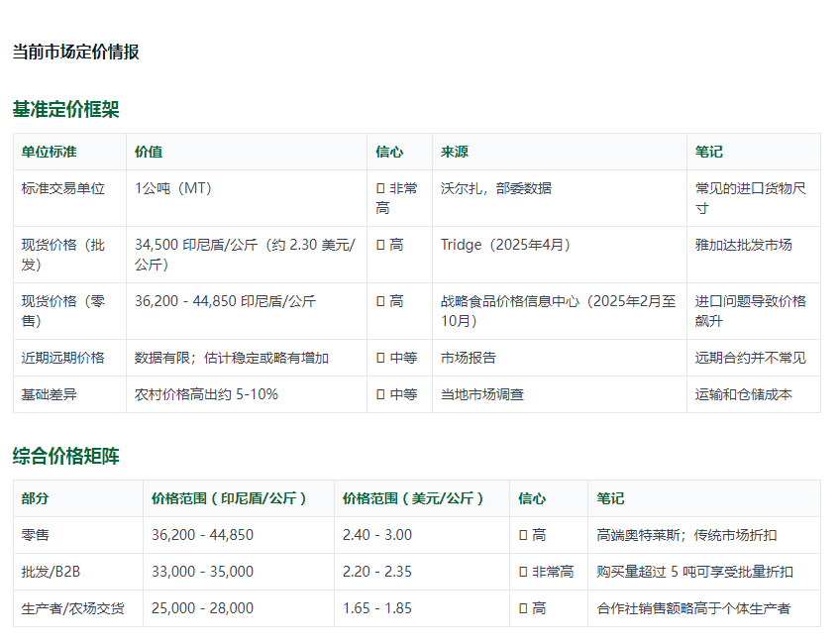This screenshot has height=644, width=840.
Task: Click the 单位标准 column header
Action: pyautogui.click(x=48, y=152)
